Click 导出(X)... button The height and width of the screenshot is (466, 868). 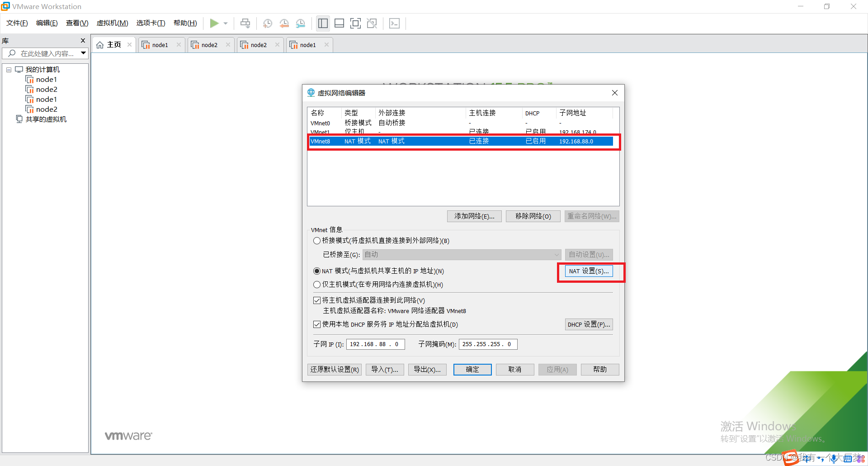pyautogui.click(x=427, y=370)
